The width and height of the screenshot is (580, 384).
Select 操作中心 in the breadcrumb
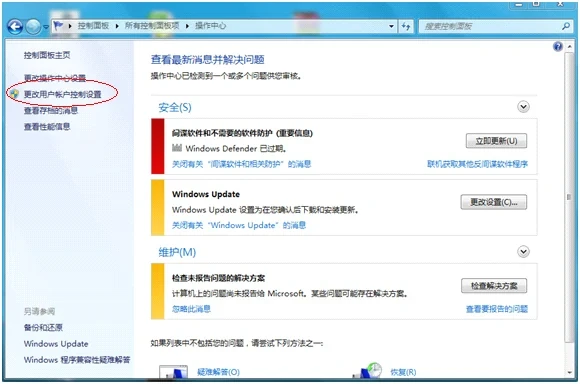(x=210, y=26)
